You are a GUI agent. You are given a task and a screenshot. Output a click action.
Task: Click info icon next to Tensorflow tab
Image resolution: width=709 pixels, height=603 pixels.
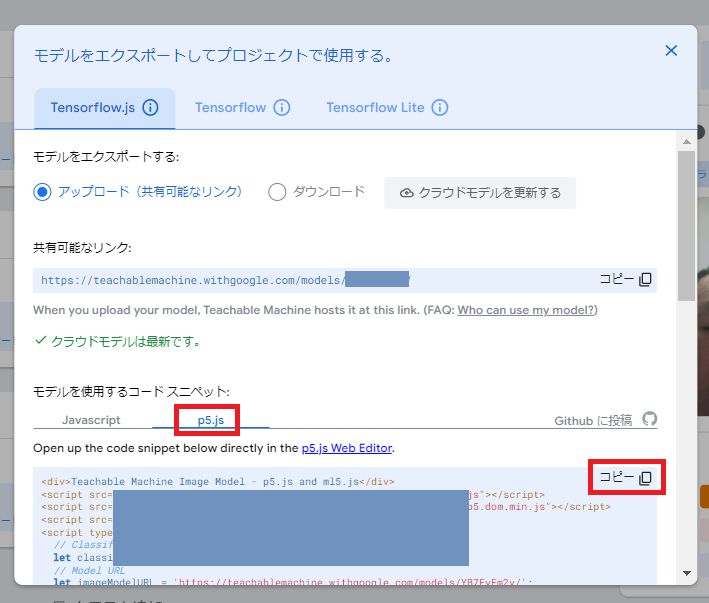[282, 108]
